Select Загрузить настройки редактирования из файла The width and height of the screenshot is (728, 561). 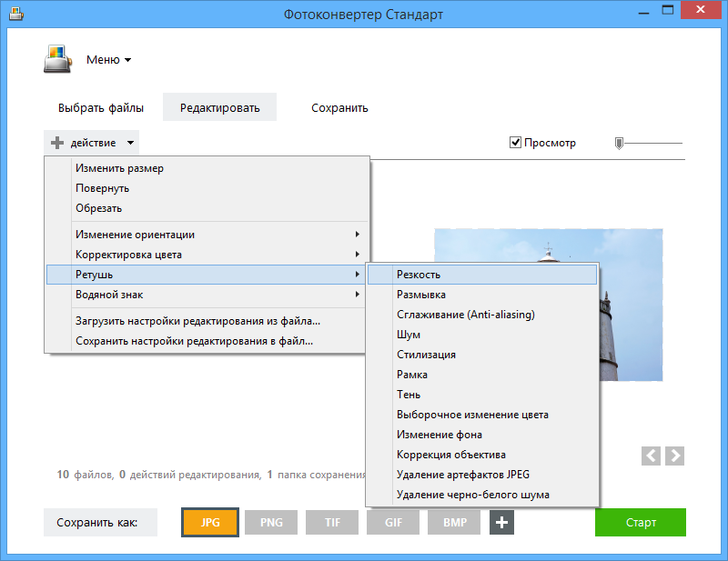(207, 321)
